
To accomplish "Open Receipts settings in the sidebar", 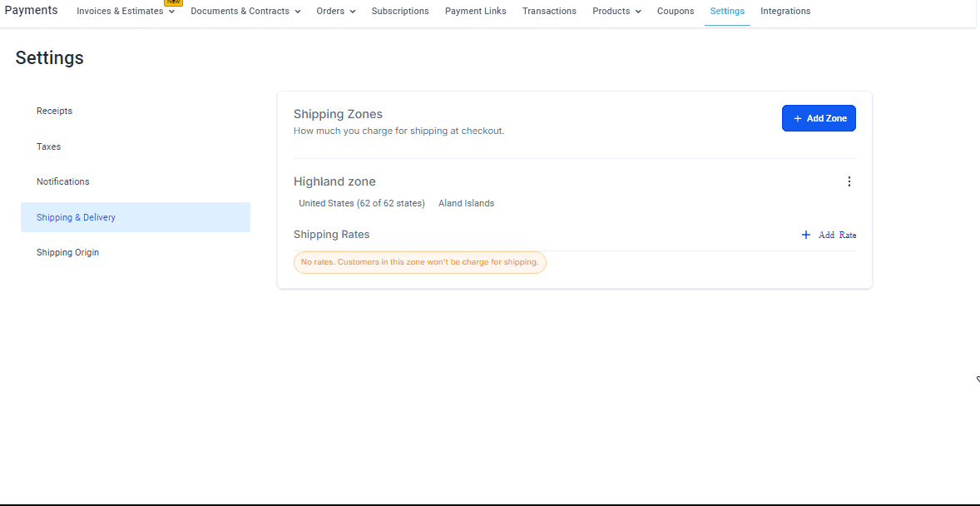I will [54, 111].
